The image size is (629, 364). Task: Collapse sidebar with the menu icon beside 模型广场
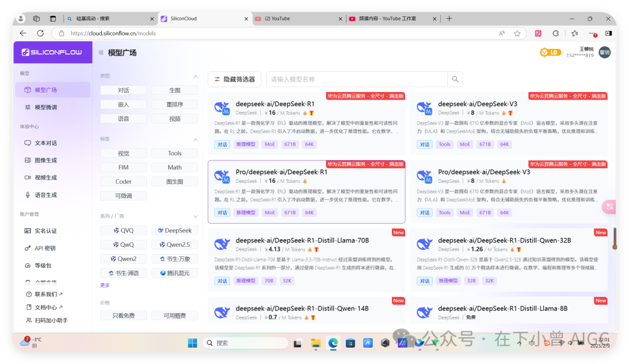101,52
